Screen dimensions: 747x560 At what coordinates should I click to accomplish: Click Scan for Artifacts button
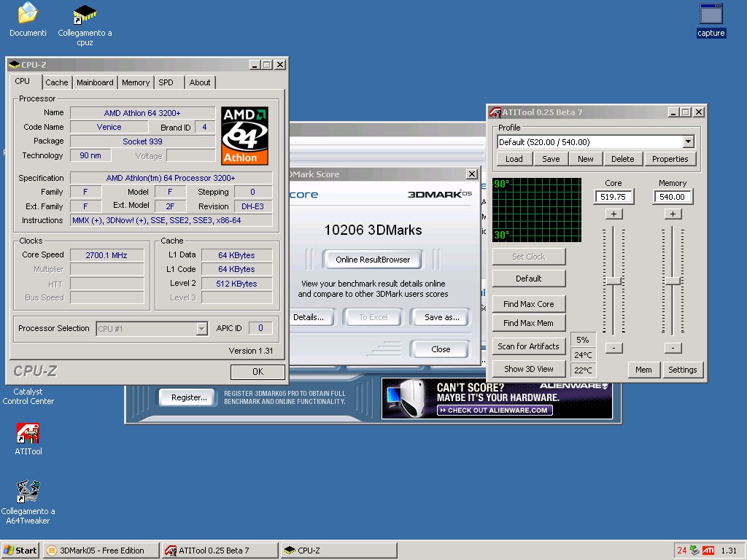click(x=529, y=346)
